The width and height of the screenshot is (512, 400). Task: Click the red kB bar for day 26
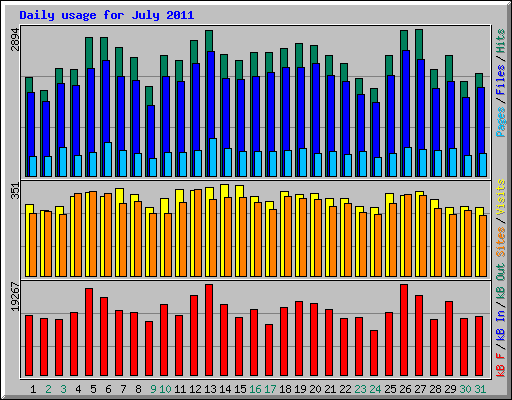click(404, 330)
